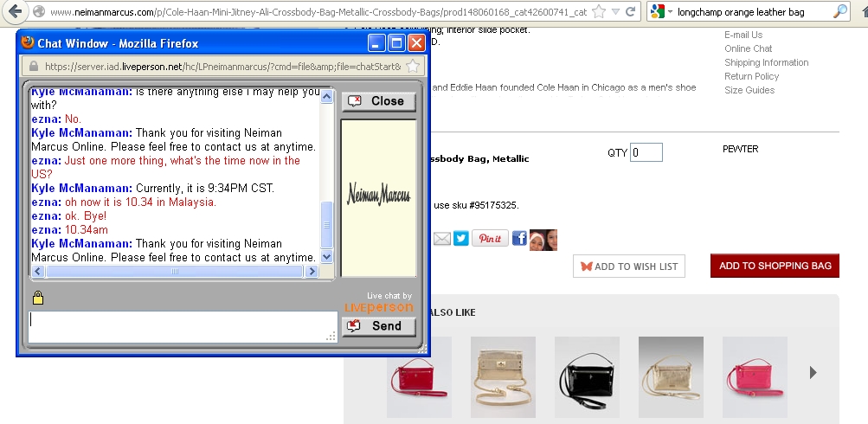Send the chat message
This screenshot has height=424, width=868.
click(x=379, y=326)
